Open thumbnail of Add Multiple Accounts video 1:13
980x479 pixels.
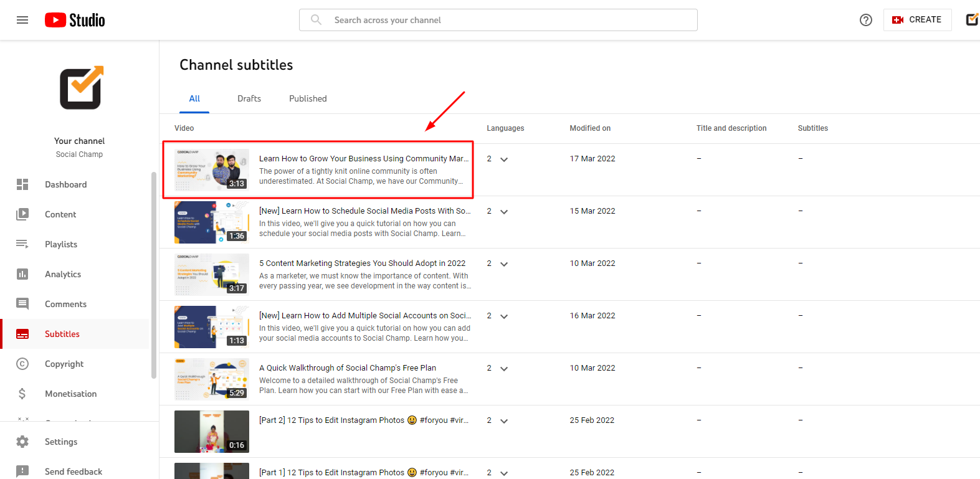(x=212, y=326)
